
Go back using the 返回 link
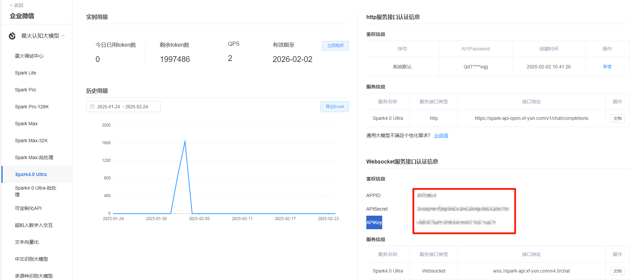17,5
